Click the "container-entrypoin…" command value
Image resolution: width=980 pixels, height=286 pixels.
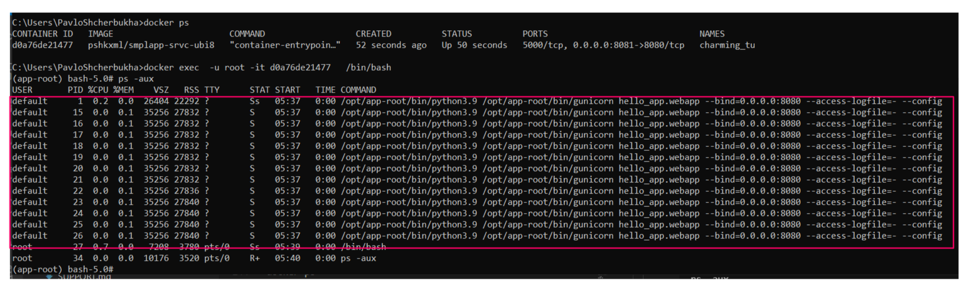(285, 45)
